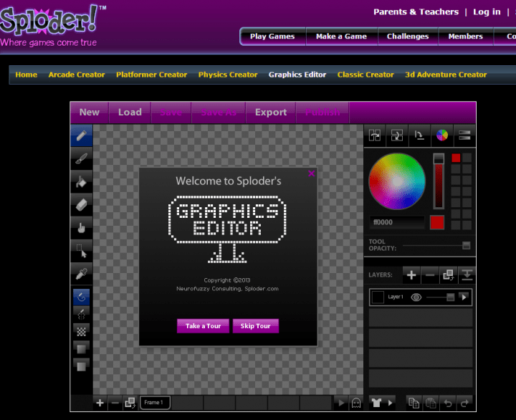Click the Classic Creator link

point(365,75)
